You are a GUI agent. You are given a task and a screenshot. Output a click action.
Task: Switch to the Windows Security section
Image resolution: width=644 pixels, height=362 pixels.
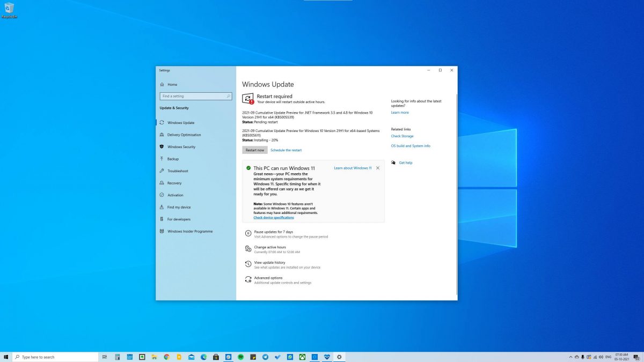click(181, 146)
